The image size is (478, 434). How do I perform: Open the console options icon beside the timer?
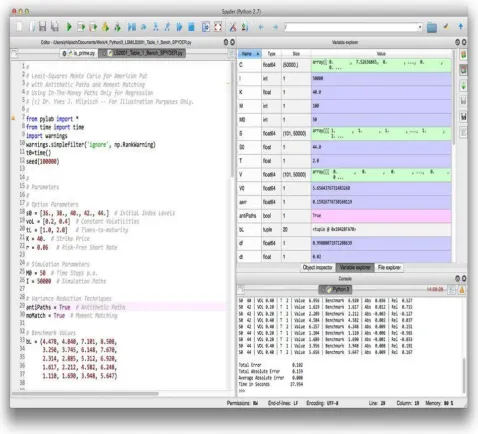click(451, 290)
